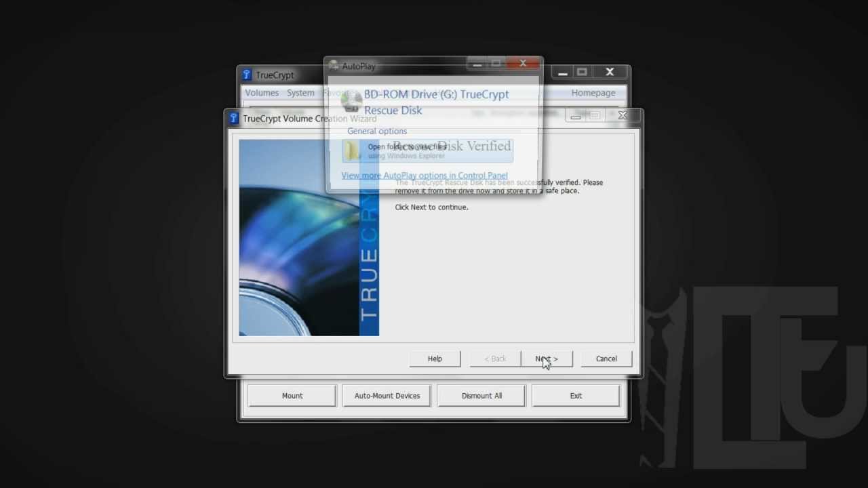Click the Help button in the wizard
Viewport: 868px width, 488px height.
(x=435, y=359)
